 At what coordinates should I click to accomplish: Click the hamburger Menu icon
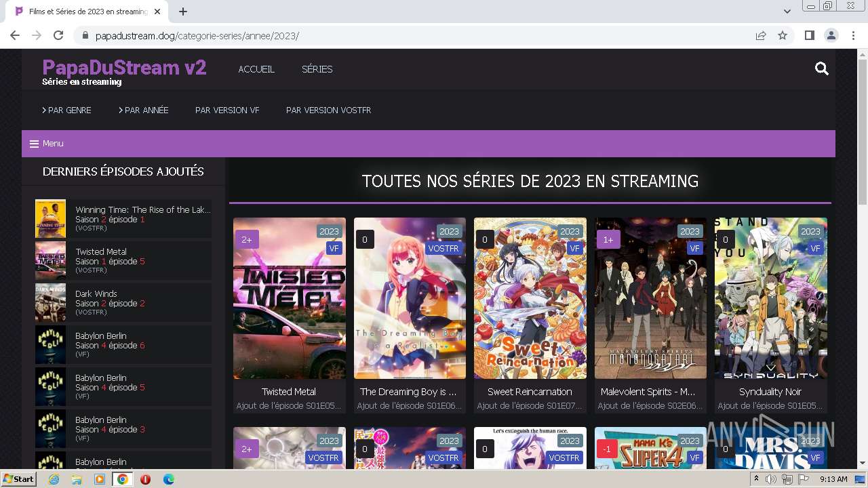[x=34, y=144]
